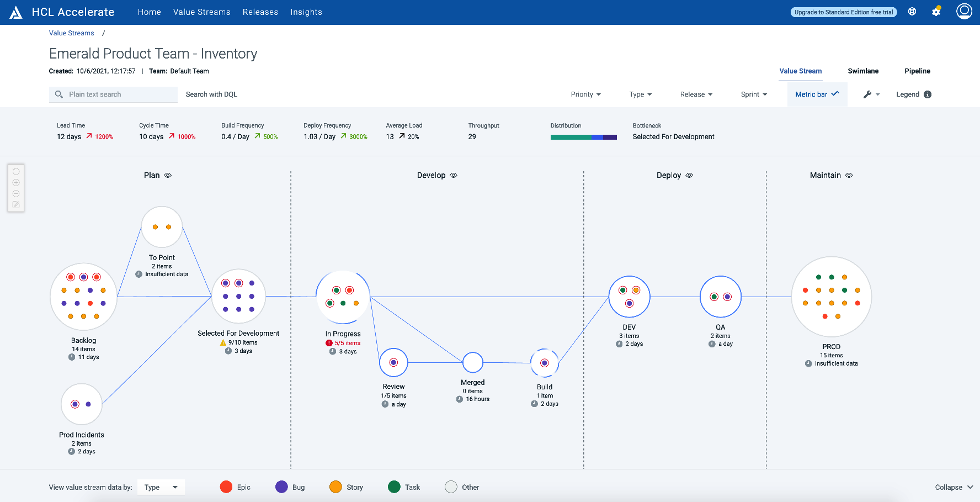The image size is (980, 502).
Task: Click the reset view icon
Action: pyautogui.click(x=16, y=172)
